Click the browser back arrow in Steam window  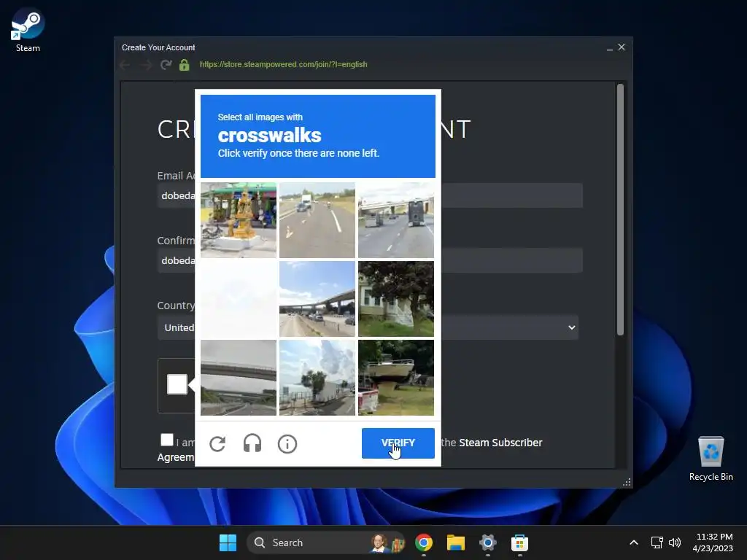125,65
